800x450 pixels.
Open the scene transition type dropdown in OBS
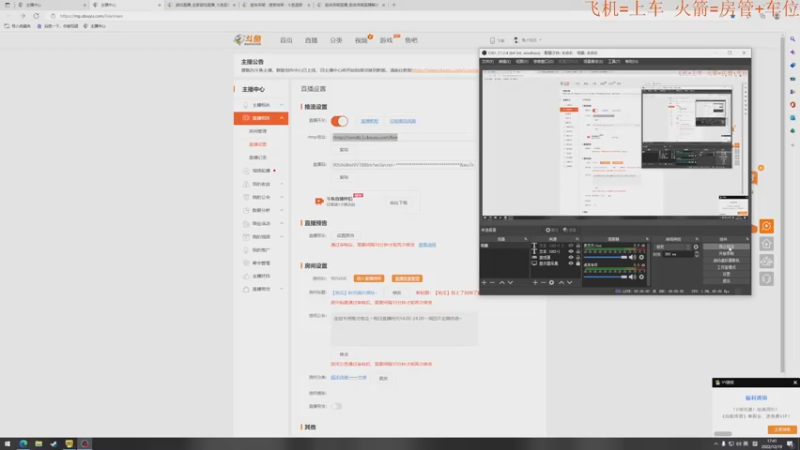tap(672, 247)
